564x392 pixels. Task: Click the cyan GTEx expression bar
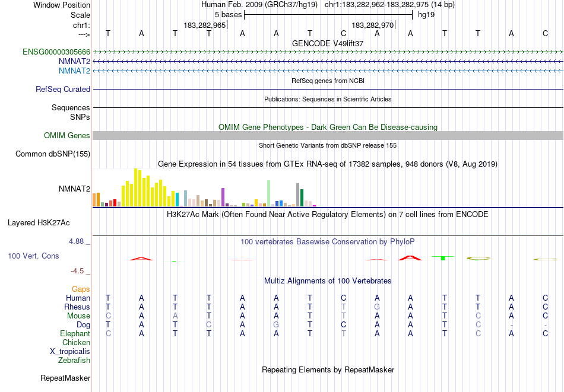pos(178,200)
